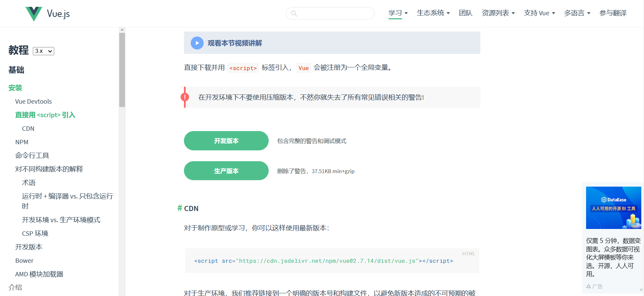Screen dimensions: 644x296
Task: Expand the 生态系统 menu
Action: [x=433, y=13]
